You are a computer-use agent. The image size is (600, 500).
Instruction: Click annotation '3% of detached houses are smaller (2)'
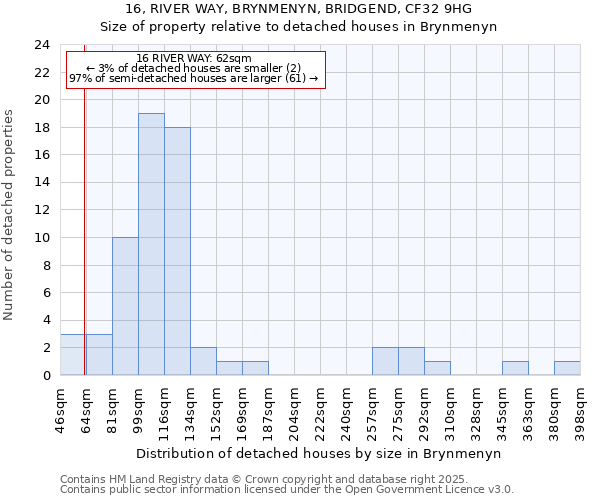coord(194,68)
